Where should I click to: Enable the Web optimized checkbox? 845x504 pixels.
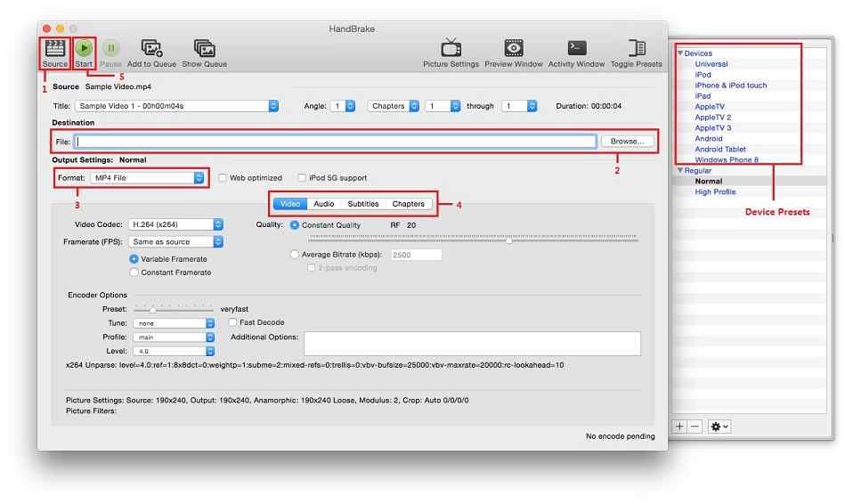(223, 178)
